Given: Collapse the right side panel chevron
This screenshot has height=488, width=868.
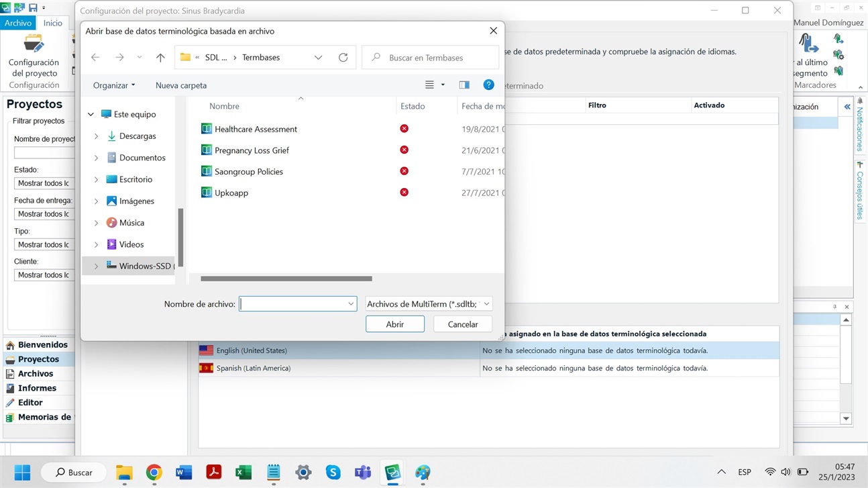Looking at the screenshot, I should pos(847,107).
